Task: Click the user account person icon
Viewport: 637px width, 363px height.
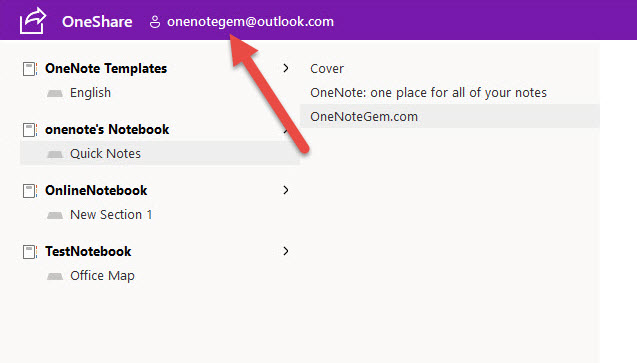Action: click(x=155, y=22)
